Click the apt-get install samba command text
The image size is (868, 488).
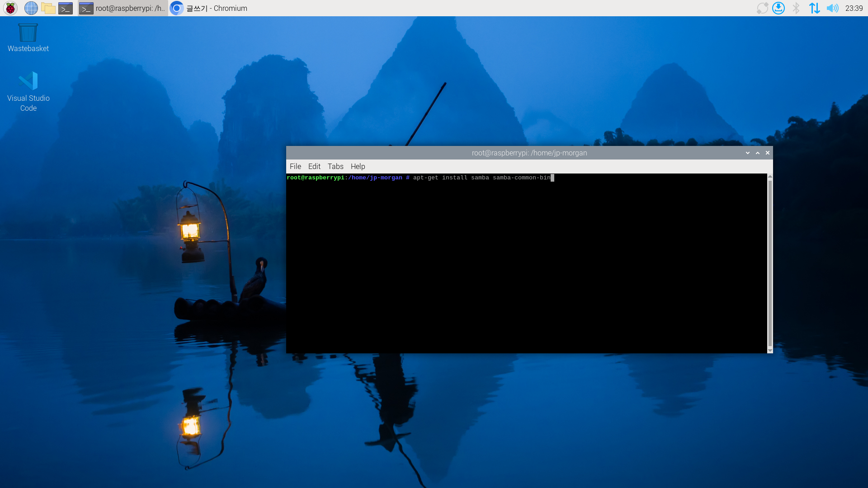click(482, 178)
